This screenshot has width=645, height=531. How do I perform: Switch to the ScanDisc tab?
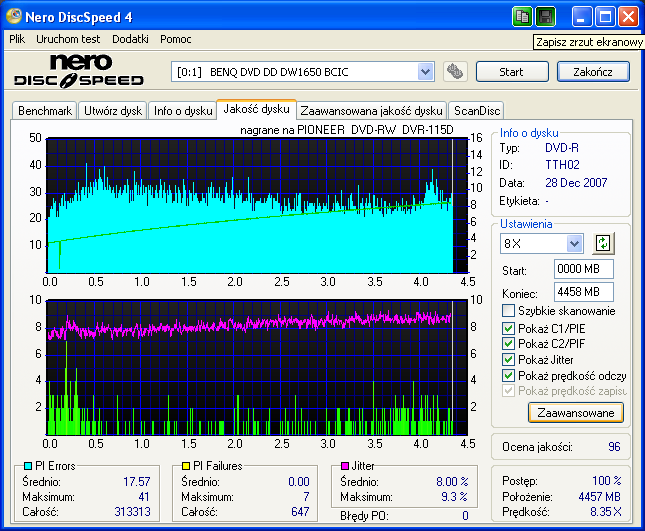point(477,111)
